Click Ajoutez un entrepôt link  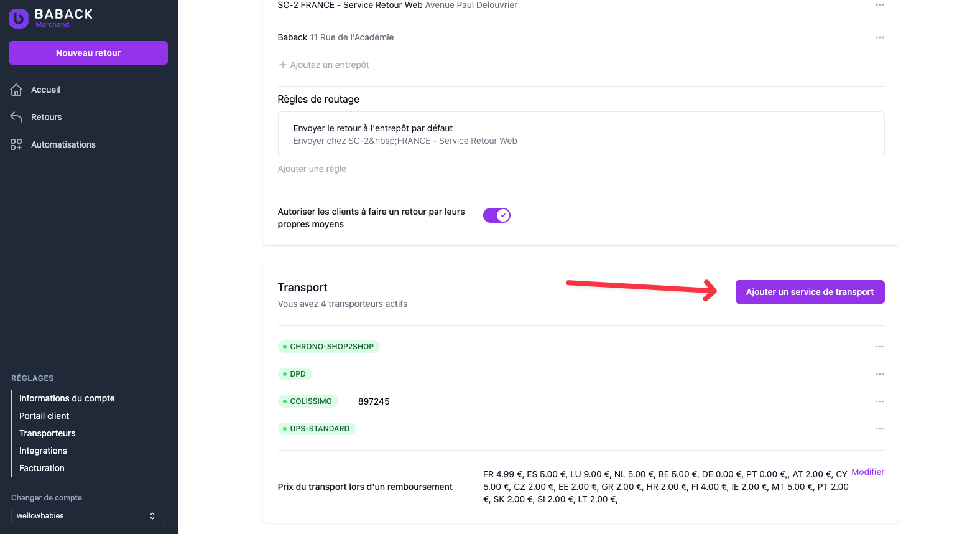coord(324,65)
